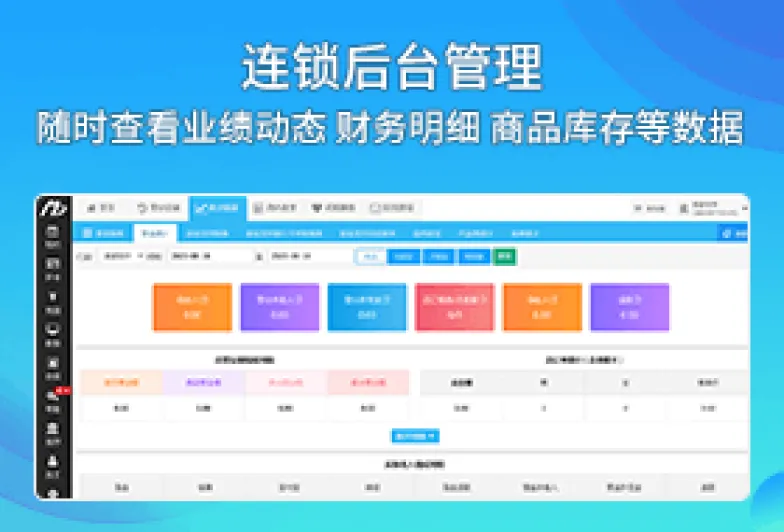Expand the blue dropdown button below the tables
Image resolution: width=784 pixels, height=532 pixels.
(416, 436)
